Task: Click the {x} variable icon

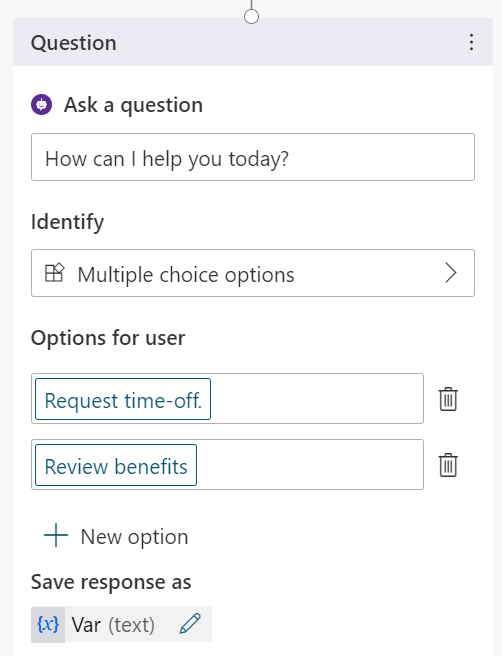Action: click(48, 624)
